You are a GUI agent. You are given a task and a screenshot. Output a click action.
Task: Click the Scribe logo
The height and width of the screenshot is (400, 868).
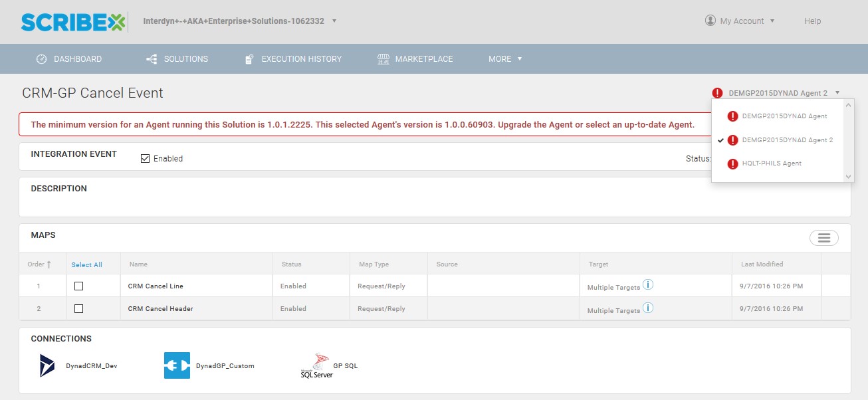[73, 22]
